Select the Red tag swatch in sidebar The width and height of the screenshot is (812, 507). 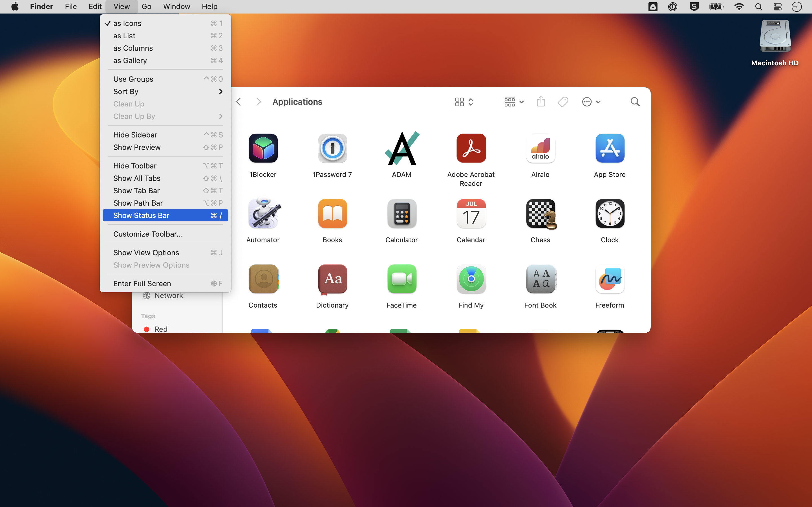[147, 329]
